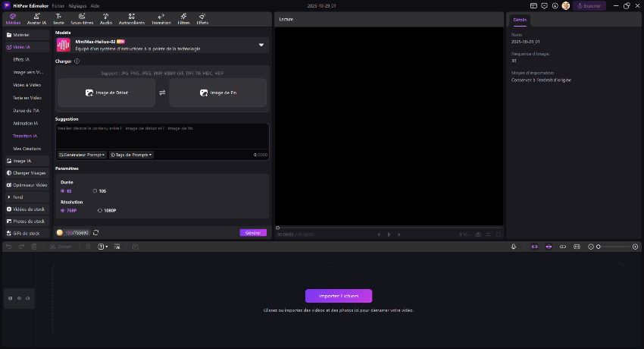Open the Filtres tool
The image size is (644, 349).
click(183, 19)
